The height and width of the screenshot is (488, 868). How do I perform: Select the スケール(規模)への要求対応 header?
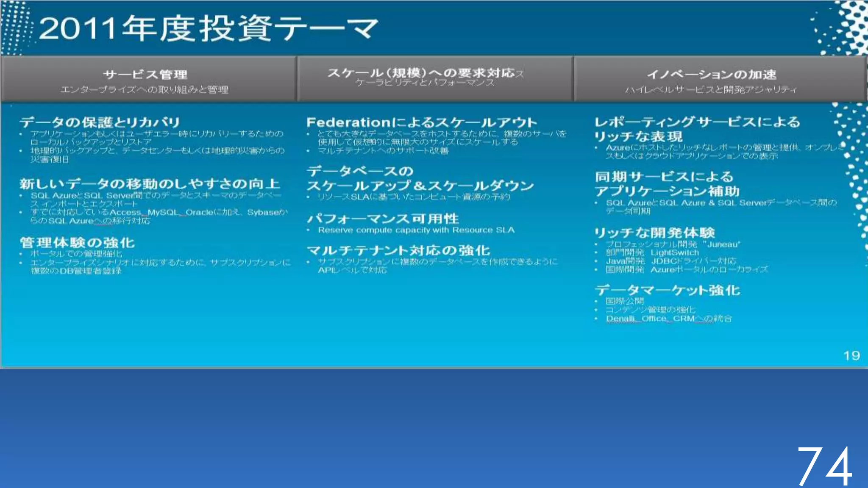420,73
